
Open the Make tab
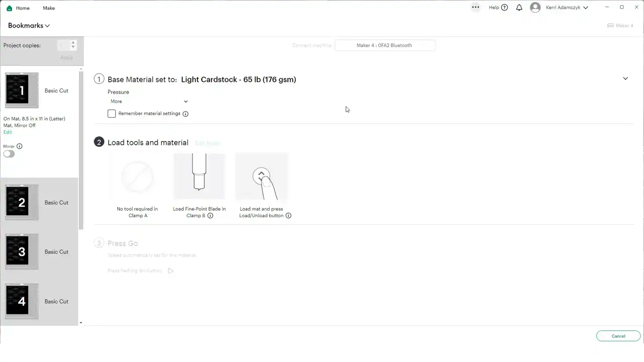(49, 8)
